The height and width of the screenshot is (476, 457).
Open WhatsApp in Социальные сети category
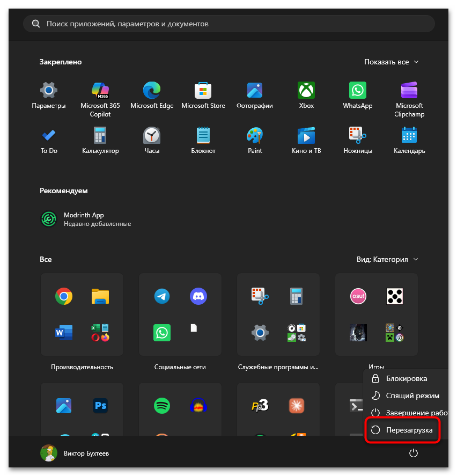[162, 332]
